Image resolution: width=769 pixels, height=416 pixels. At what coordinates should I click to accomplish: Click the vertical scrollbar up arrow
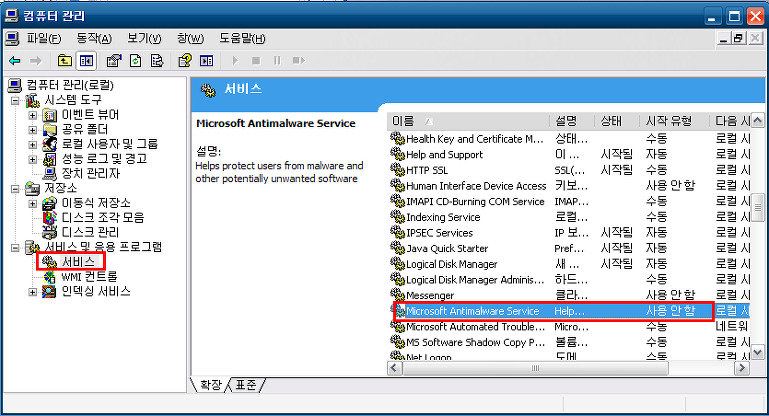click(x=757, y=120)
